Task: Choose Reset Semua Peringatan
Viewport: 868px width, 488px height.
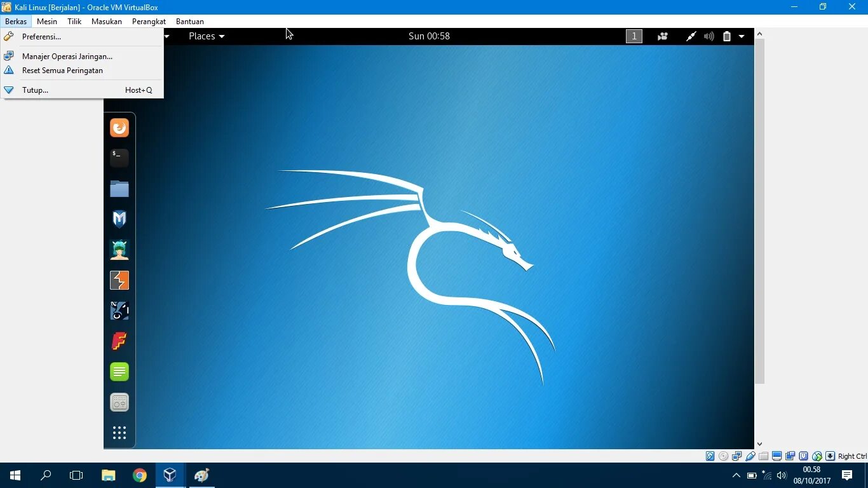Action: [82, 71]
